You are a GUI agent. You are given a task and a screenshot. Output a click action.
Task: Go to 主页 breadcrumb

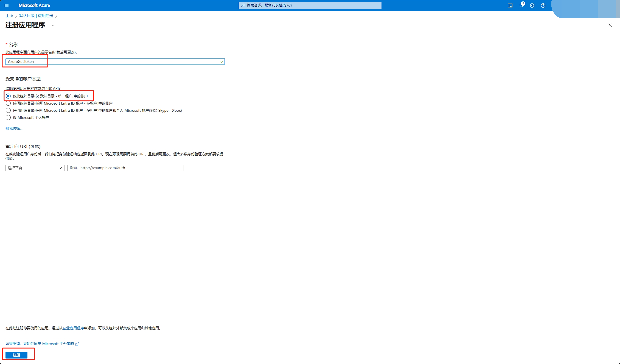(9, 16)
